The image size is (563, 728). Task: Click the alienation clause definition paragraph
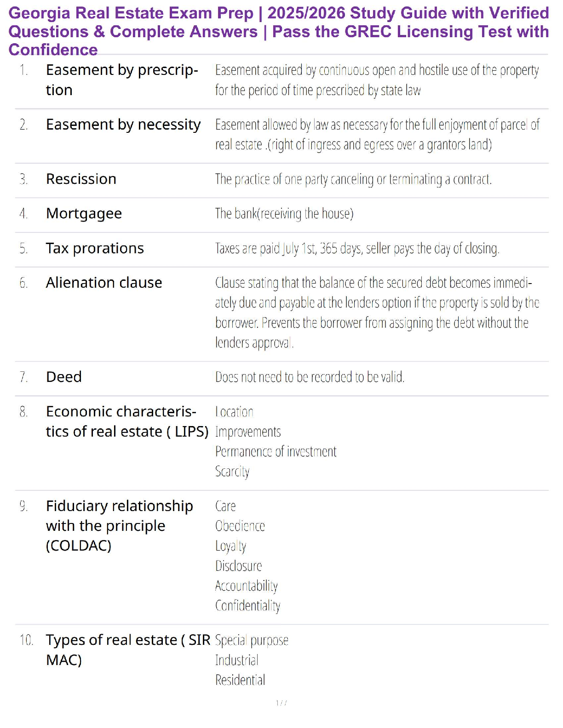click(x=376, y=313)
